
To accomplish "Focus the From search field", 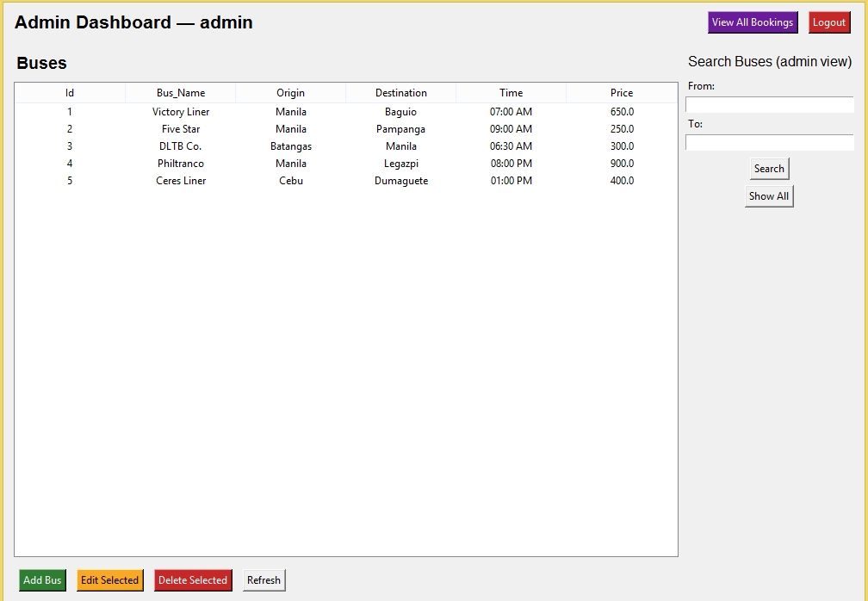I will click(x=769, y=105).
